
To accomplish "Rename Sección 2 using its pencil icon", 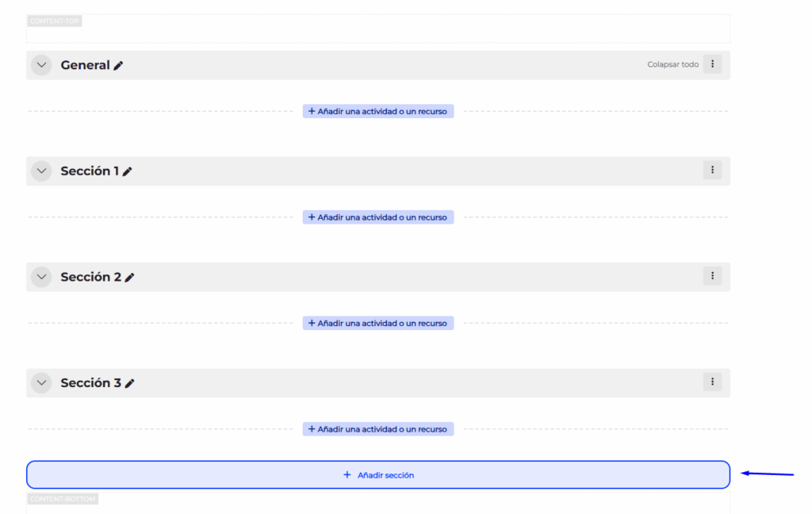I will [129, 278].
